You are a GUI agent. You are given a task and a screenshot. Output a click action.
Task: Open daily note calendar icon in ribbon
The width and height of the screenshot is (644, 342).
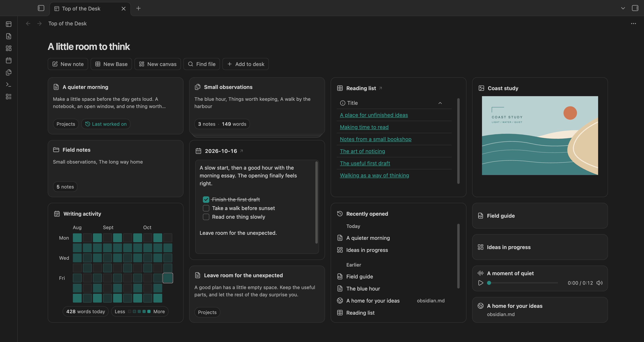[x=9, y=60]
